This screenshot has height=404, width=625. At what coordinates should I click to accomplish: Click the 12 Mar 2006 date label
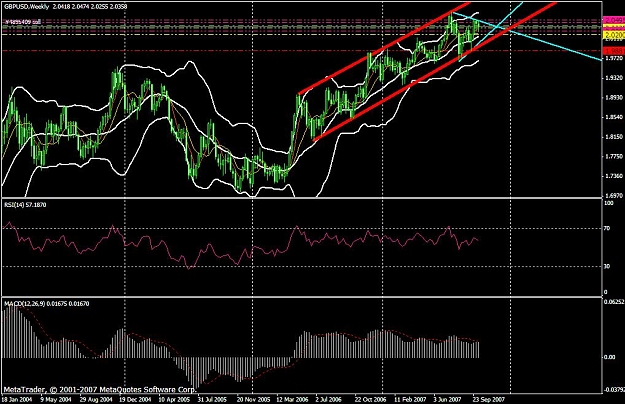point(293,399)
